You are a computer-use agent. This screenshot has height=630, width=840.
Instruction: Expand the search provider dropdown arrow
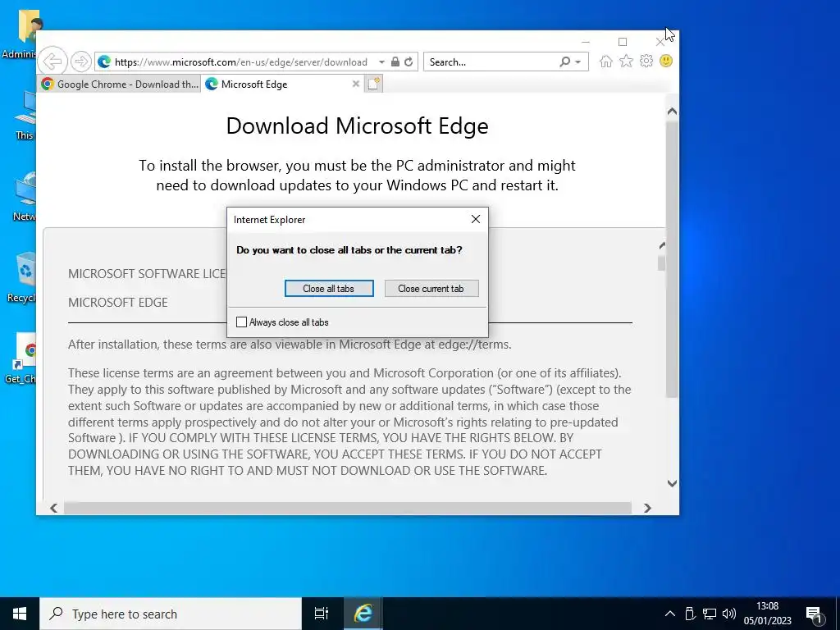[578, 62]
